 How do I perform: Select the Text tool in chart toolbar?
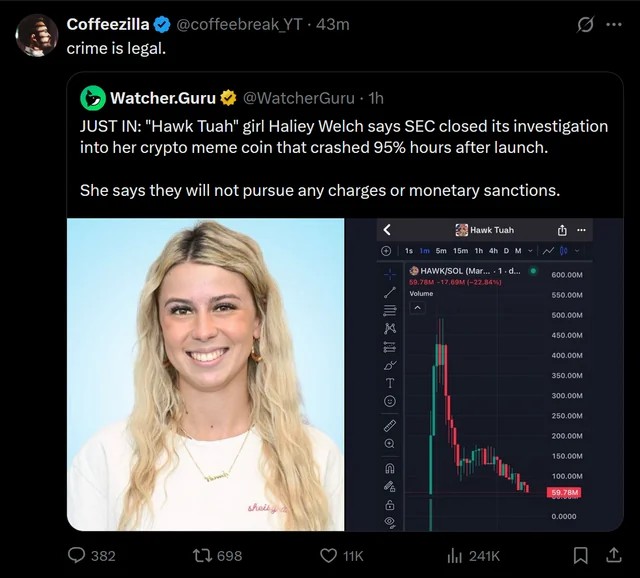[x=390, y=382]
